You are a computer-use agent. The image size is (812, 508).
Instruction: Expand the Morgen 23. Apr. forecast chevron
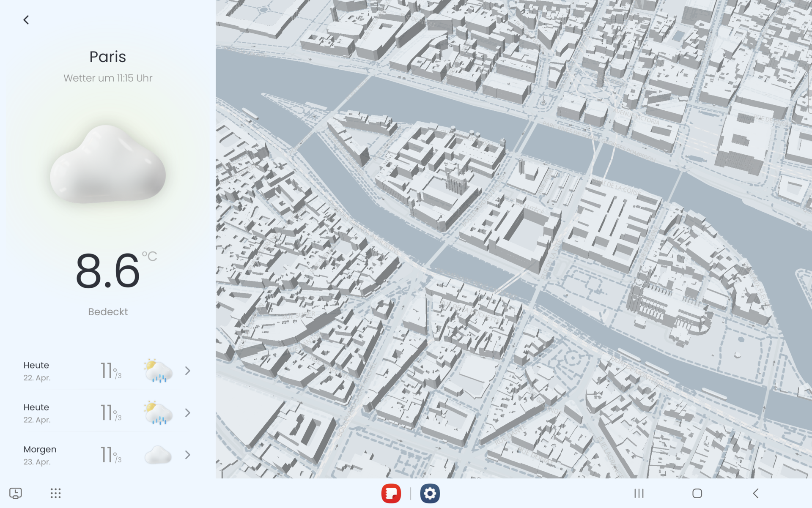click(x=188, y=455)
